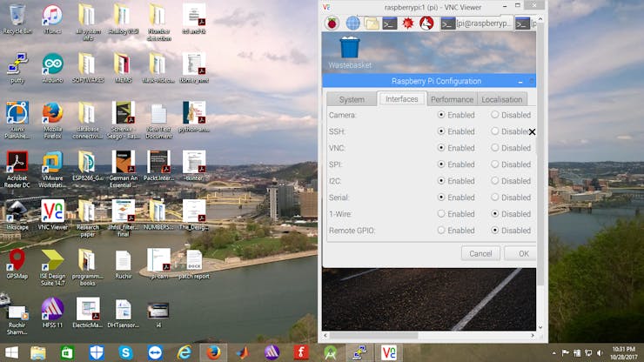Image resolution: width=644 pixels, height=362 pixels.
Task: Click VNC Viewer horizontal scrollbar right arrow
Action: (x=533, y=335)
